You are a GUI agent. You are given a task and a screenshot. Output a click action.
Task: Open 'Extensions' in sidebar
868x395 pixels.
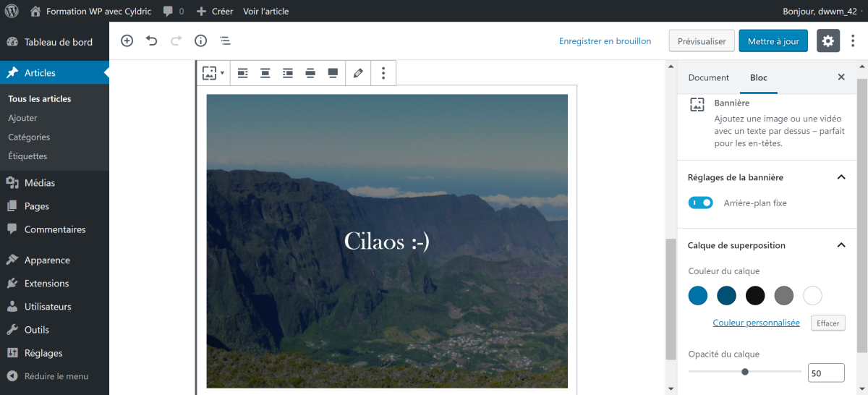54,284
